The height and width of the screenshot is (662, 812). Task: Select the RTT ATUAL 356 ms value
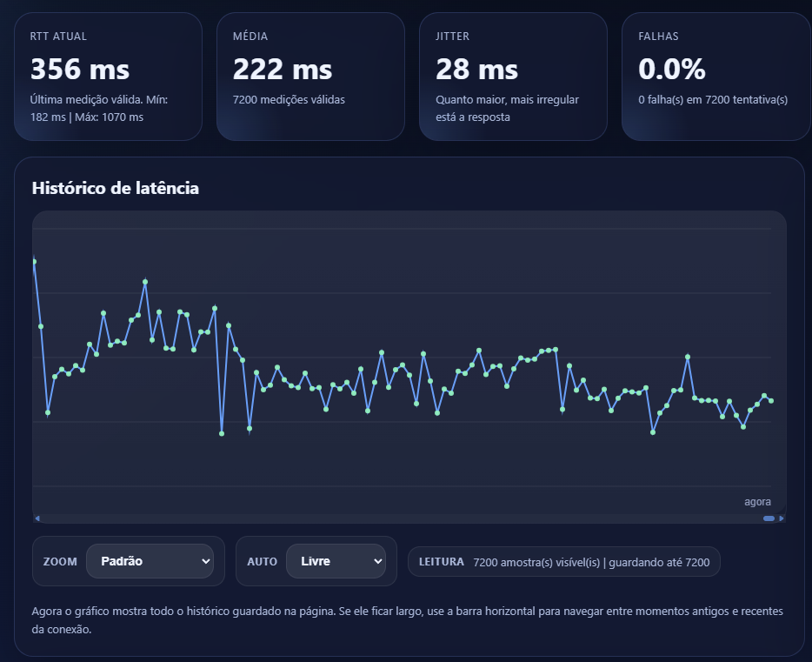coord(80,69)
